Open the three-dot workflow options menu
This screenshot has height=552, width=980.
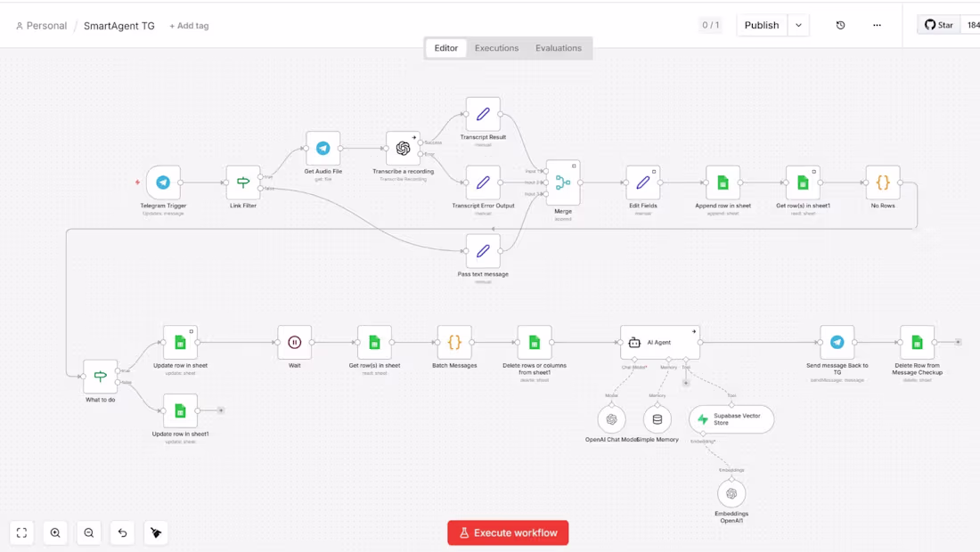point(877,25)
